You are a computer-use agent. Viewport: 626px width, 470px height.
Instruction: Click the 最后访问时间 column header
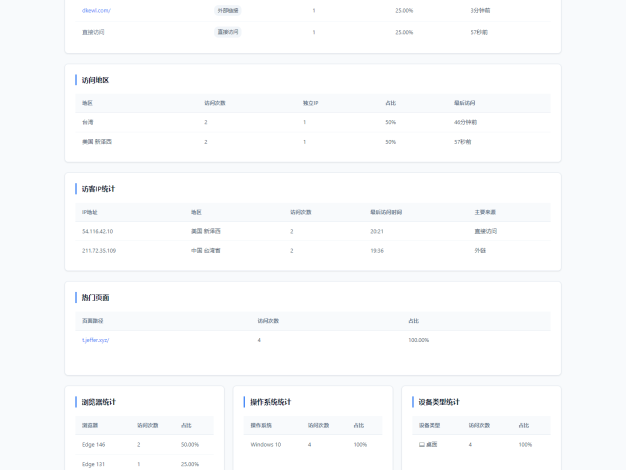click(x=386, y=212)
